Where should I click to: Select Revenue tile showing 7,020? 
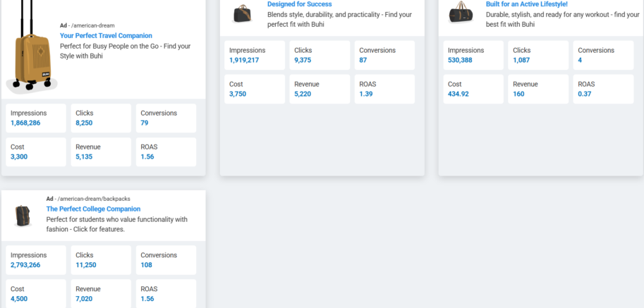point(101,293)
